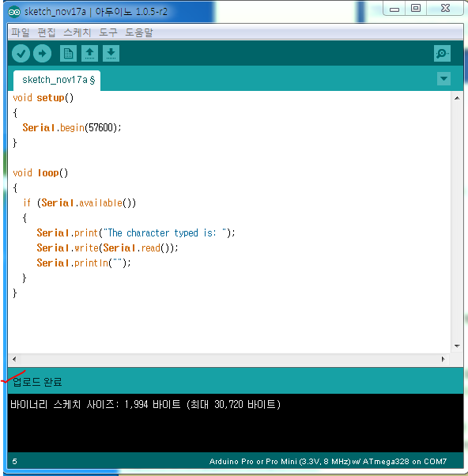Place cursor on Serial.begin(57600) line
This screenshot has height=476, width=468.
72,128
